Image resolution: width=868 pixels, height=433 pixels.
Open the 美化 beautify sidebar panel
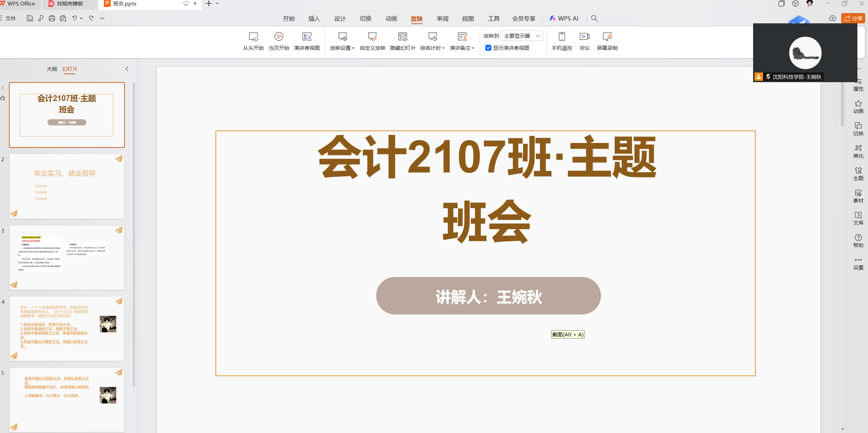tap(858, 151)
